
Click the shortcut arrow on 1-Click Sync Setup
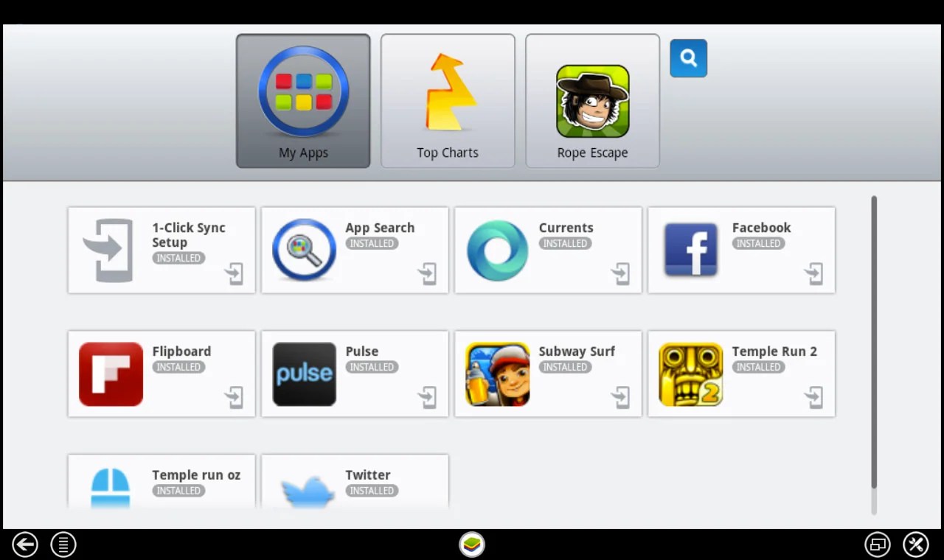(234, 274)
